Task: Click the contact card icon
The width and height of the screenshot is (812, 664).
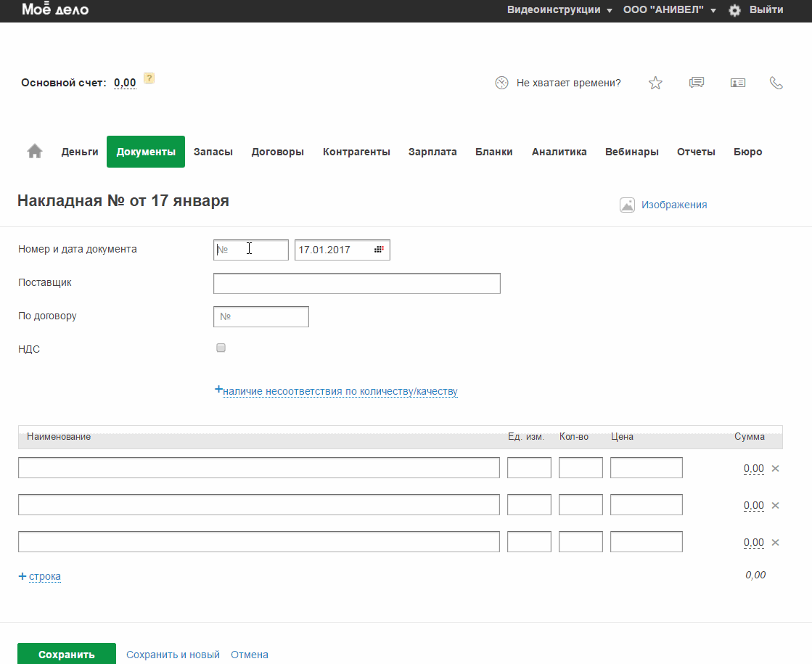Action: pyautogui.click(x=738, y=83)
